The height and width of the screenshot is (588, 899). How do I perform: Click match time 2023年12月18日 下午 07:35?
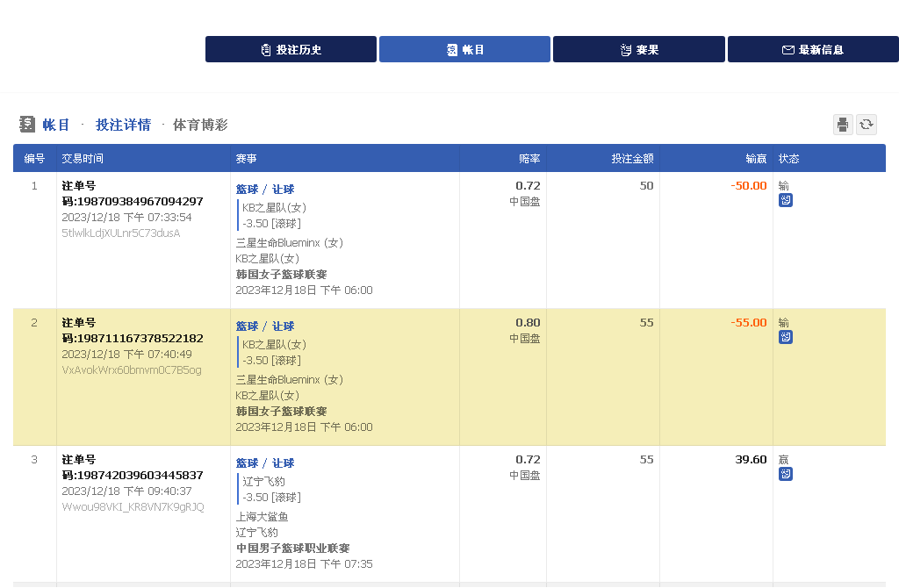click(x=304, y=564)
